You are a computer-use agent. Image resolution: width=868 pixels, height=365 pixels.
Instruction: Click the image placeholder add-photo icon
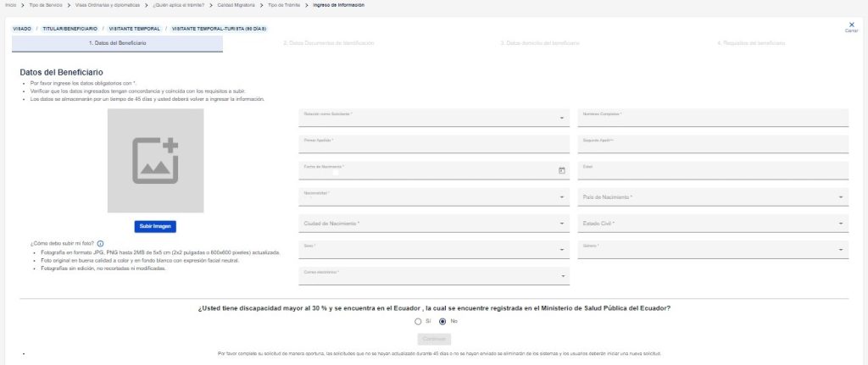point(156,160)
